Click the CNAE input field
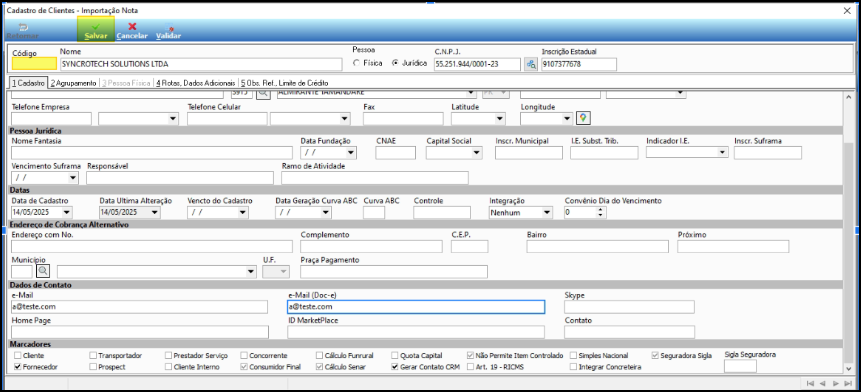The height and width of the screenshot is (392, 861). tap(395, 153)
